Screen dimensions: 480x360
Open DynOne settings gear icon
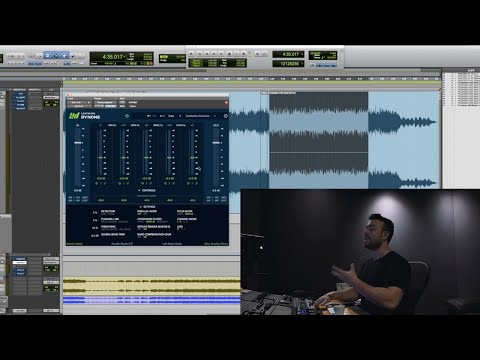tap(226, 116)
